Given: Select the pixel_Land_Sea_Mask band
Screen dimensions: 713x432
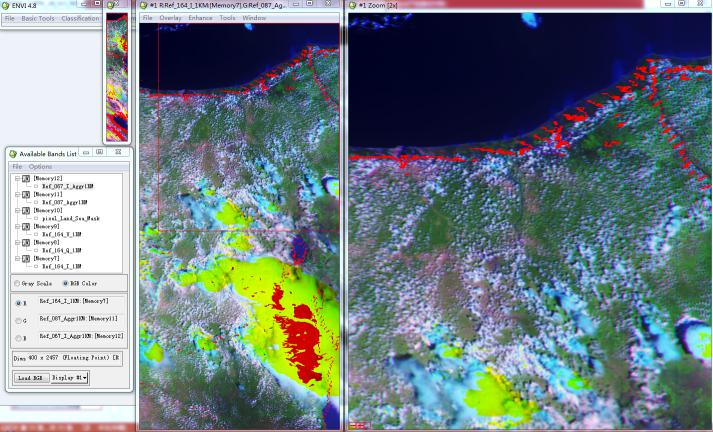Looking at the screenshot, I should (x=70, y=218).
